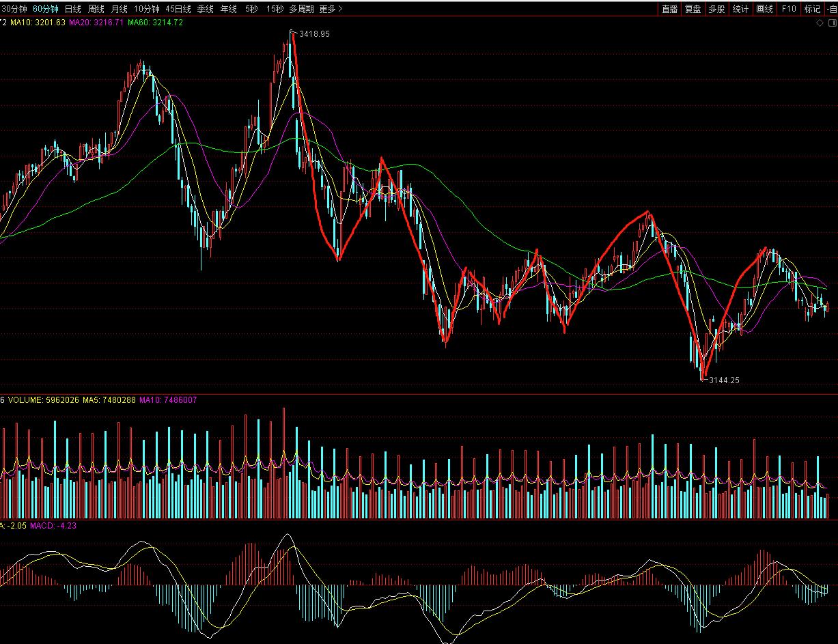Click the MA60: 3214.72 indicator label
The height and width of the screenshot is (644, 838).
156,23
